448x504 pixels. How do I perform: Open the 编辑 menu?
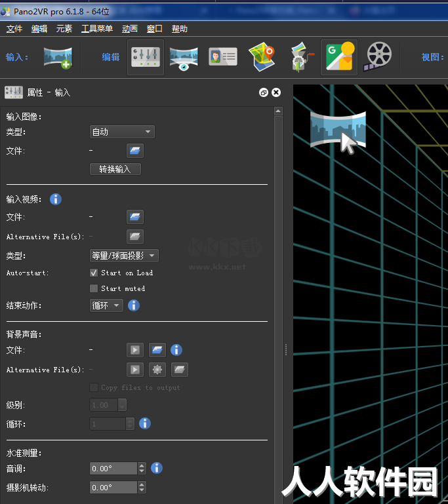[39, 29]
